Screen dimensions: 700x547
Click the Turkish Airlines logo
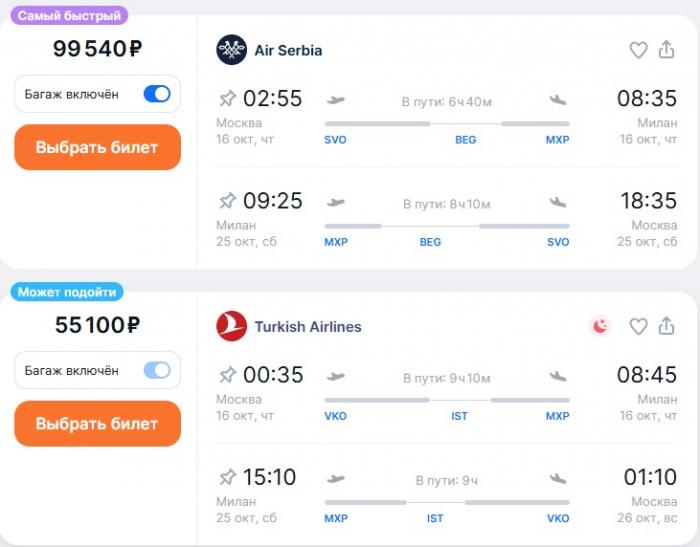(231, 326)
